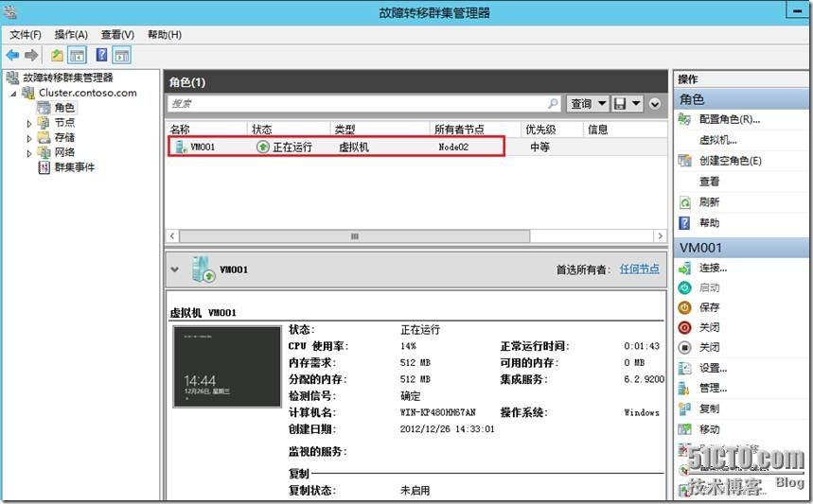Open the File (文件) menu
This screenshot has height=504, width=813.
(26, 35)
